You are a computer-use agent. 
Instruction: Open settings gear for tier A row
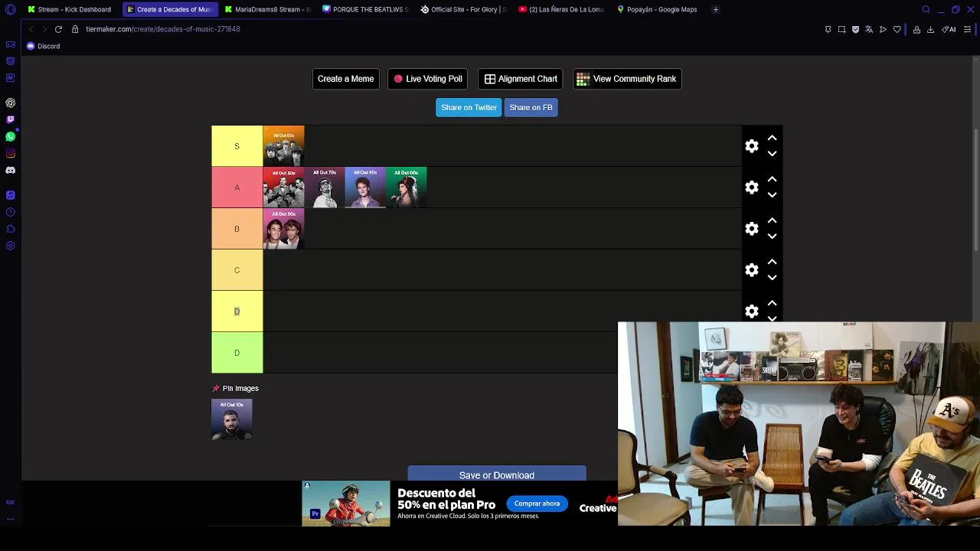click(752, 187)
